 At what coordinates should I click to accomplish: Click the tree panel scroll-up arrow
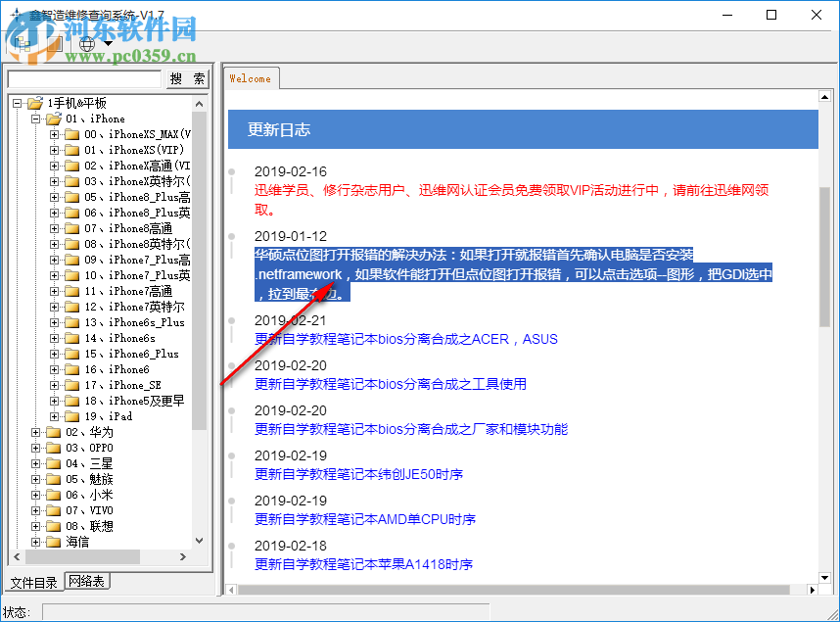(200, 104)
